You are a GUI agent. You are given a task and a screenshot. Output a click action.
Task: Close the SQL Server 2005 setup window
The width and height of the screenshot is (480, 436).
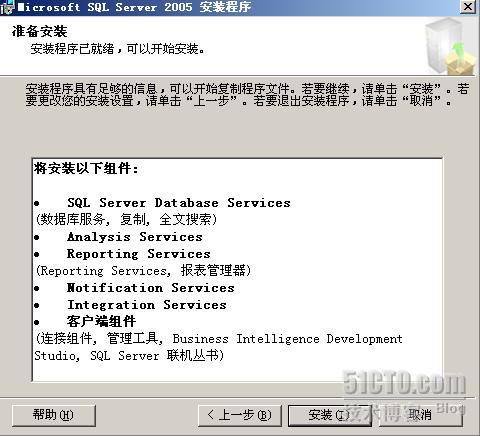(x=468, y=7)
